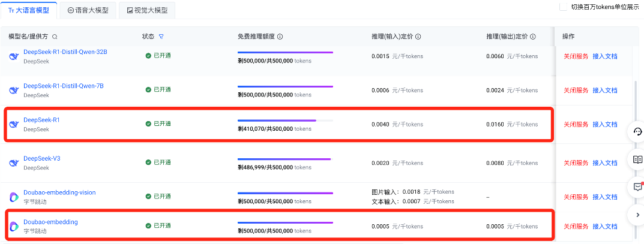Open the Doubao-embedding-vision model link
Image resolution: width=644 pixels, height=244 pixels.
pyautogui.click(x=59, y=192)
